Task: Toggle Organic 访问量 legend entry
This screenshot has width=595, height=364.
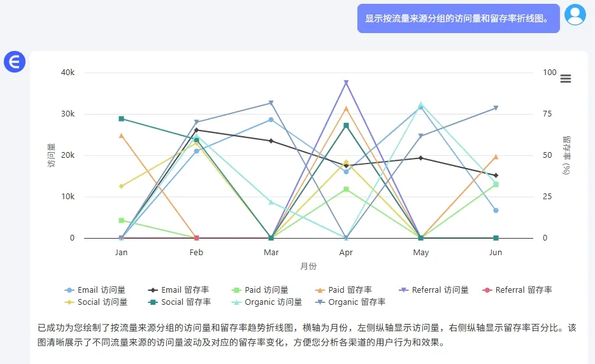Action: coord(267,302)
